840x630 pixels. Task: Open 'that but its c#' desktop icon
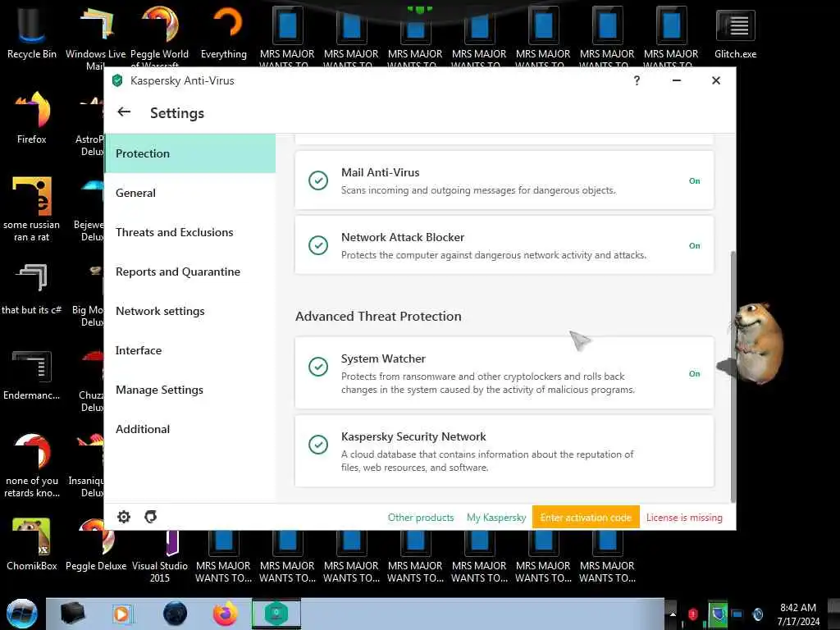(x=32, y=288)
